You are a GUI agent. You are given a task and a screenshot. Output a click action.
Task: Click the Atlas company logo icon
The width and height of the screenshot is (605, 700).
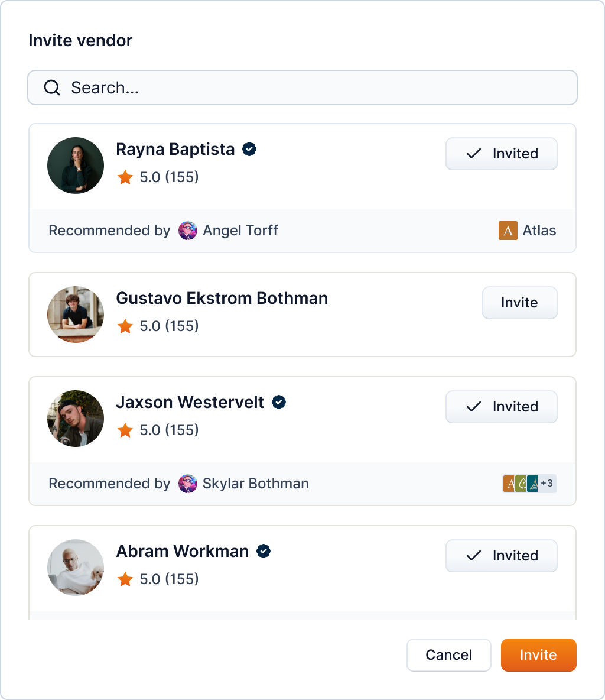tap(508, 231)
